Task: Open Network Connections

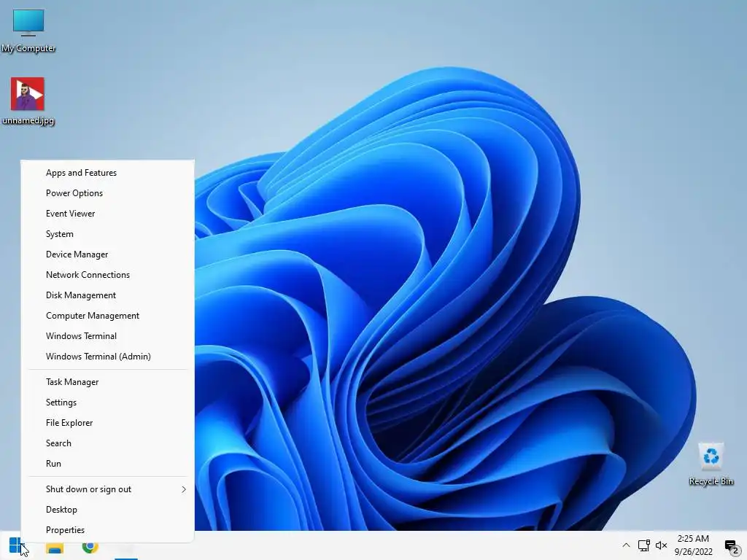Action: 108,275
